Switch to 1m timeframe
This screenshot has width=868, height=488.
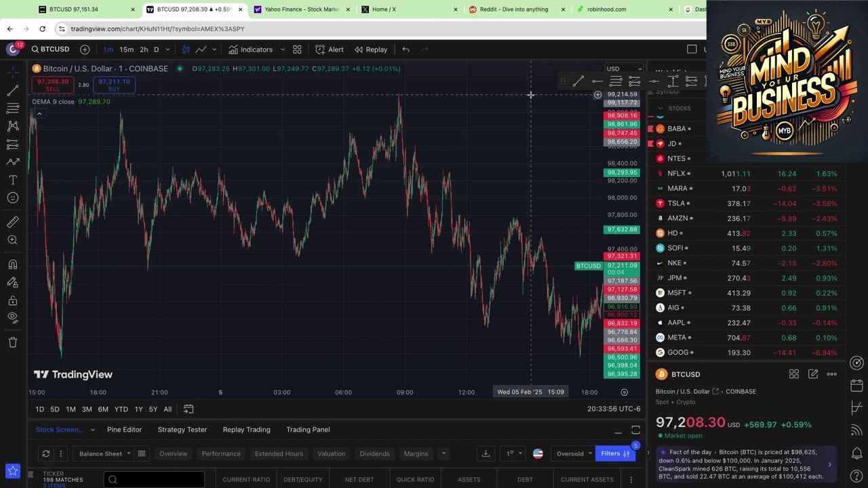pyautogui.click(x=108, y=49)
